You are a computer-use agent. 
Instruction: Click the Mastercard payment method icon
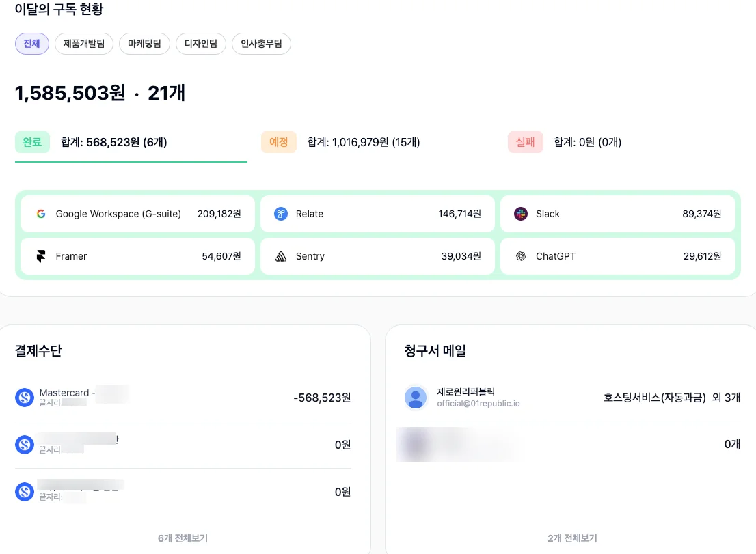[25, 397]
